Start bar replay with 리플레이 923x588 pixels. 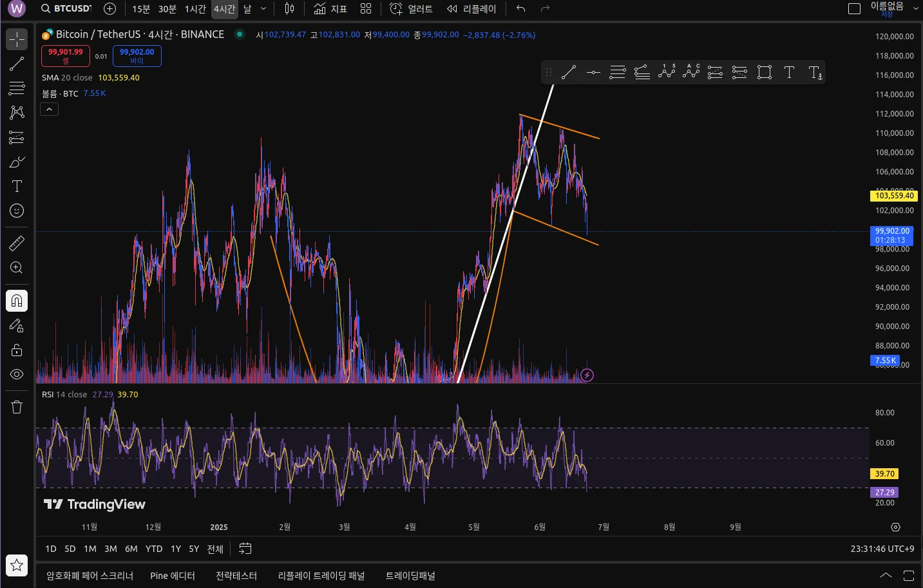click(x=472, y=9)
